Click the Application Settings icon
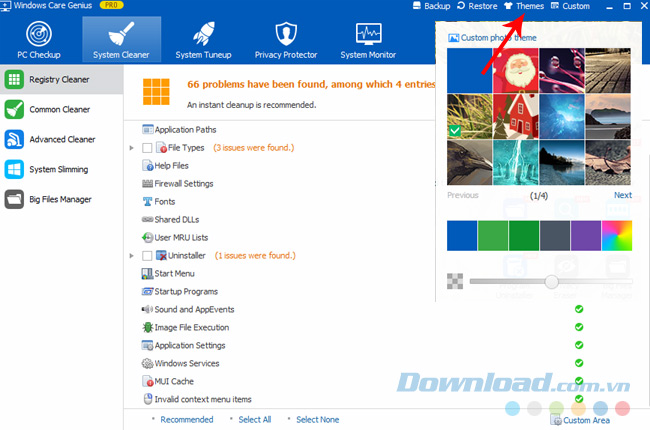 148,345
